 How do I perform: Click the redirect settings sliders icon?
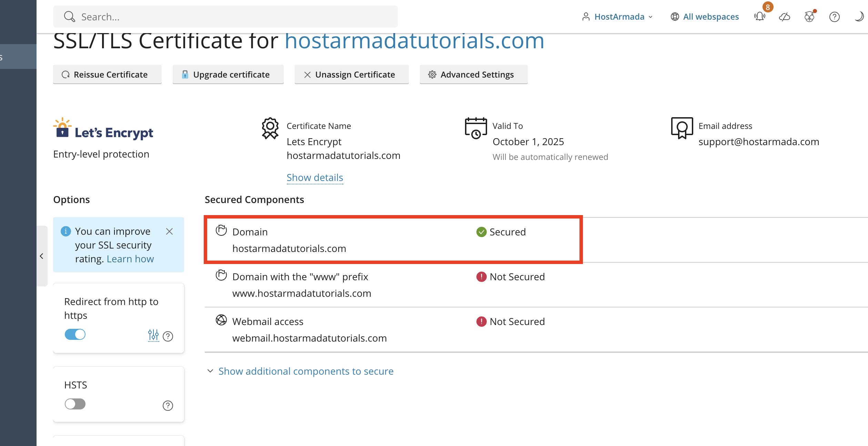click(x=153, y=335)
